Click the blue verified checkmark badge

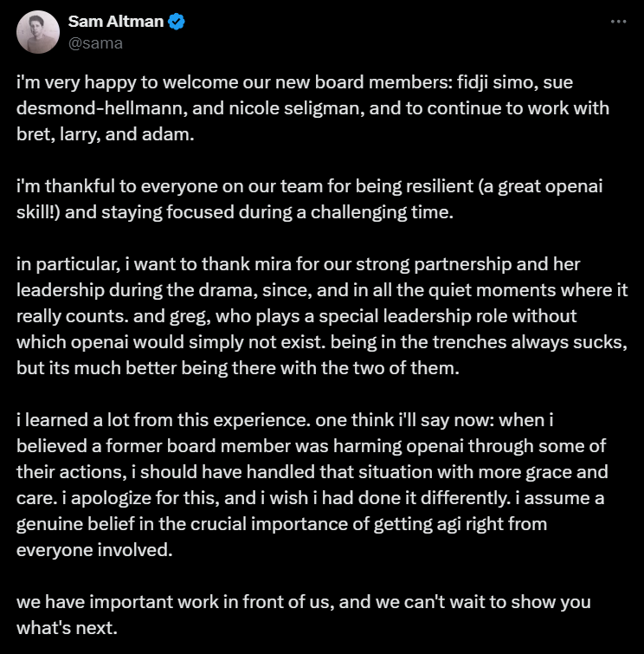click(x=177, y=23)
